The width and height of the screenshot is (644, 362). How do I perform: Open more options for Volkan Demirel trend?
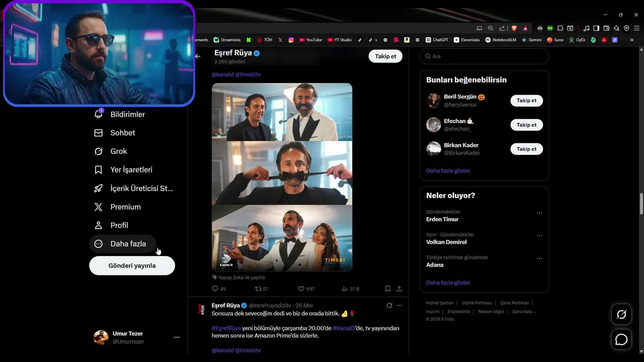coord(539,236)
